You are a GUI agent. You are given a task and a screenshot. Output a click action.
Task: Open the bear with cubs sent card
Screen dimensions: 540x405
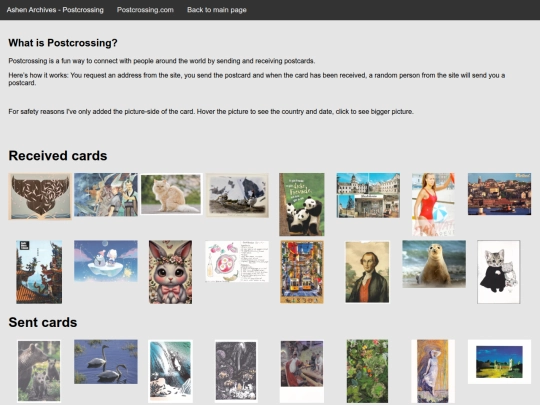pos(39,371)
